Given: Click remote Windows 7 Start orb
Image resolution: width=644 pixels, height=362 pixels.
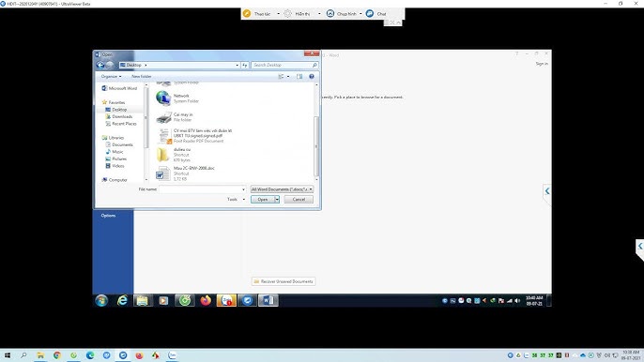Looking at the screenshot, I should (101, 300).
